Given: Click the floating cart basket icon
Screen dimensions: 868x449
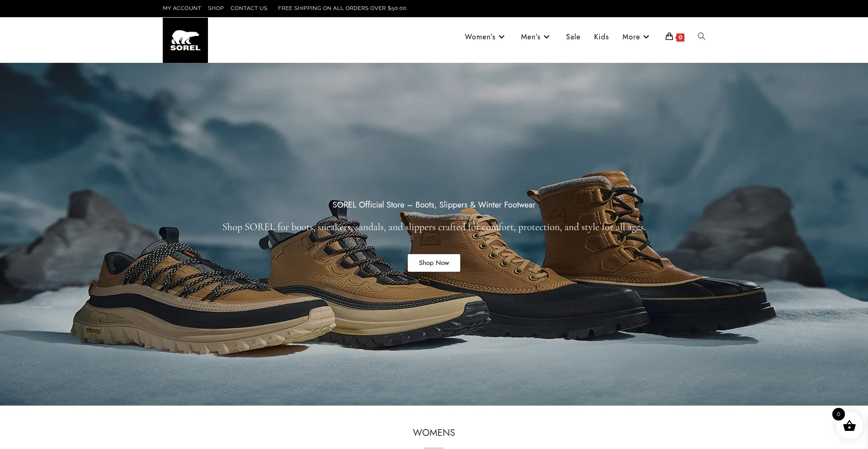Looking at the screenshot, I should click(849, 426).
